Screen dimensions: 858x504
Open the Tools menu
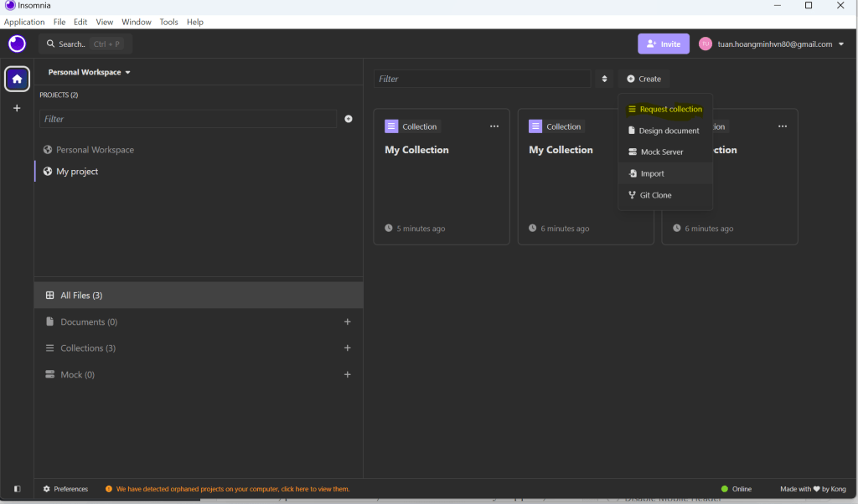tap(168, 22)
